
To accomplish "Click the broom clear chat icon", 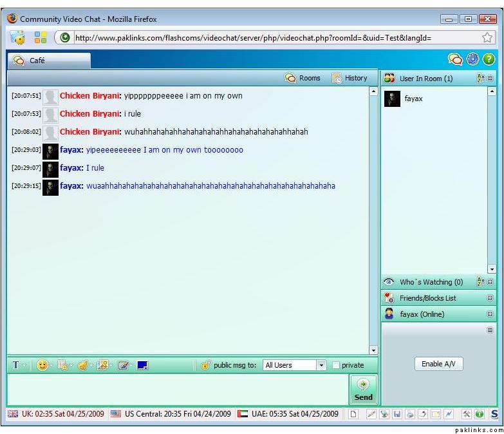I will 82,365.
